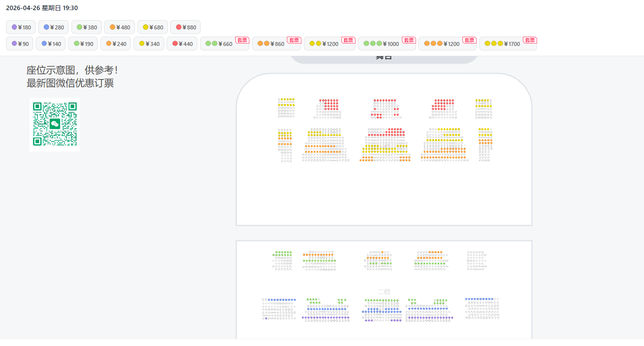This screenshot has height=346, width=644.
Task: Click the 二楼 label in seat map
Action: pyautogui.click(x=384, y=292)
